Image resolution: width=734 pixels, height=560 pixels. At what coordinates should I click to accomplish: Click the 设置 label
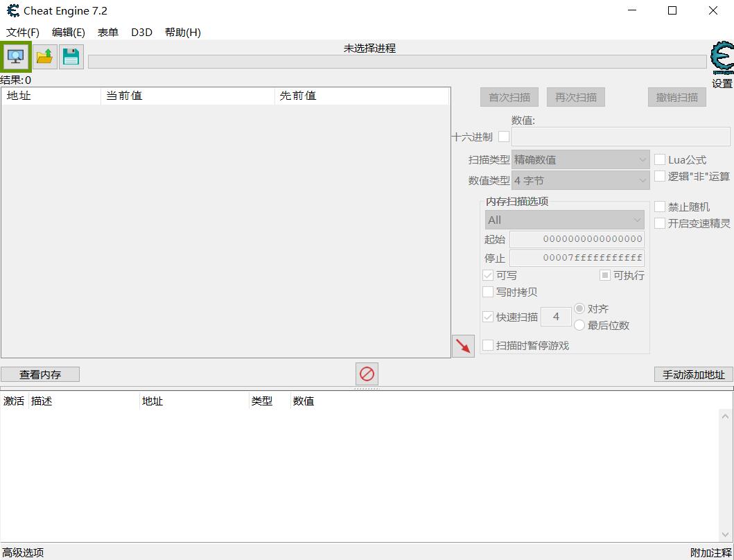point(722,83)
